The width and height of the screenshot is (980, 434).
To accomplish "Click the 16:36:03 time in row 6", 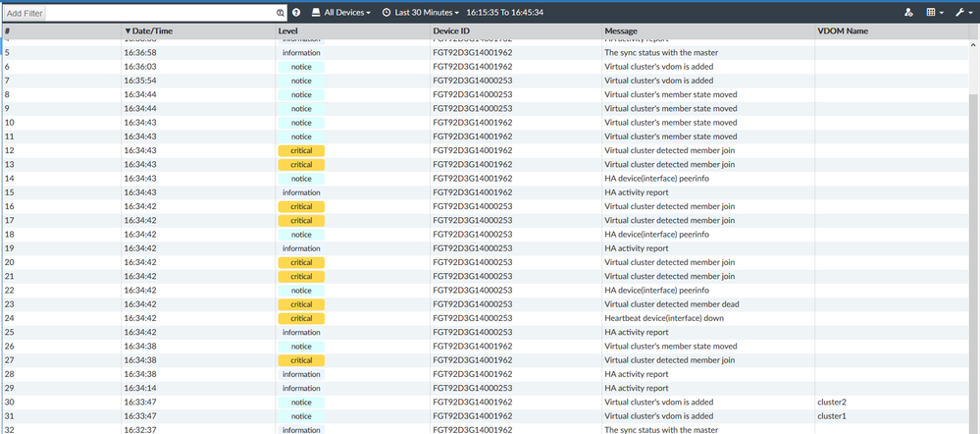I will pyautogui.click(x=139, y=67).
